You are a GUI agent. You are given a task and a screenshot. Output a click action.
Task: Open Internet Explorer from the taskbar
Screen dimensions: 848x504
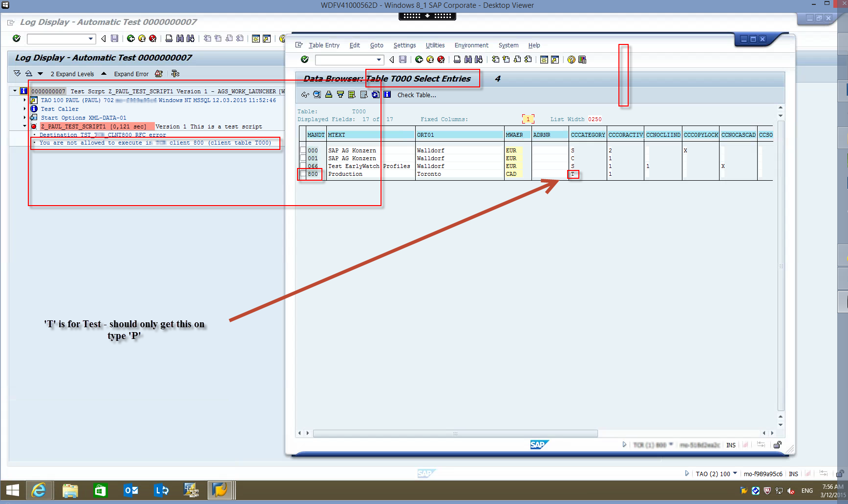tap(39, 490)
